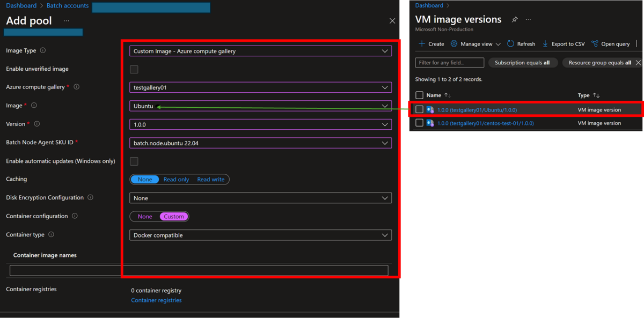
Task: Open the Image dropdown showing Ubuntu
Action: click(261, 106)
